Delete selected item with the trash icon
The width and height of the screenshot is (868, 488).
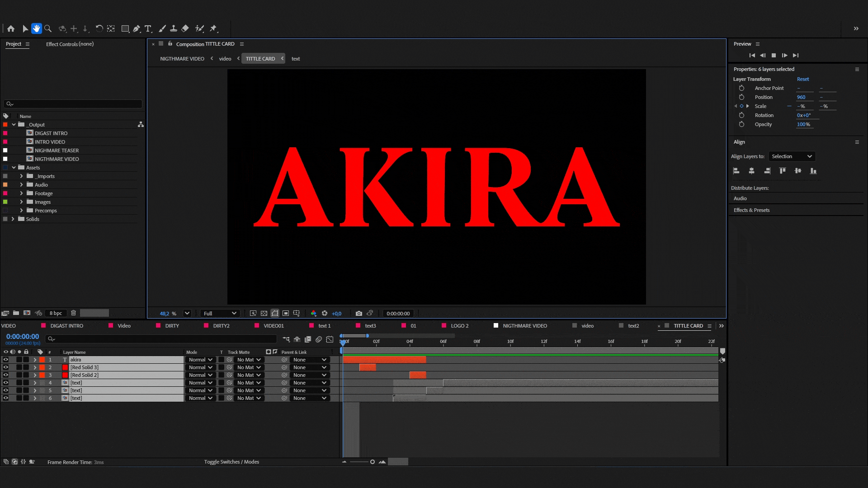tap(73, 313)
